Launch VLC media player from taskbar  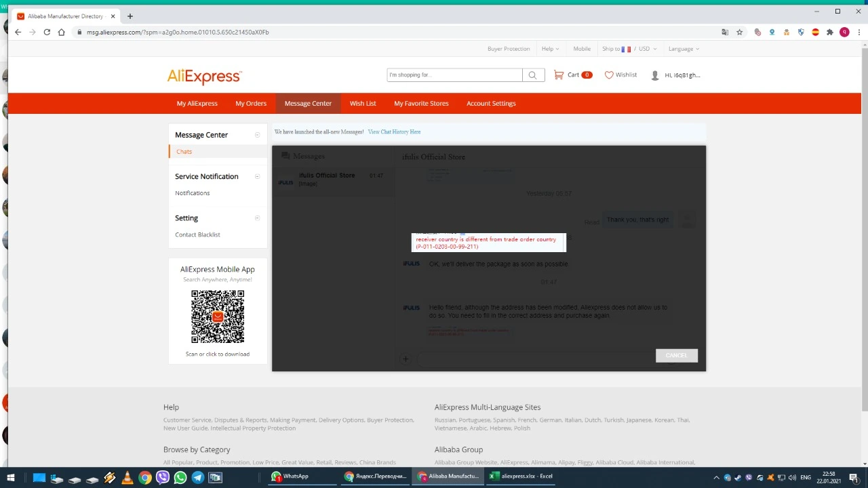pos(127,478)
